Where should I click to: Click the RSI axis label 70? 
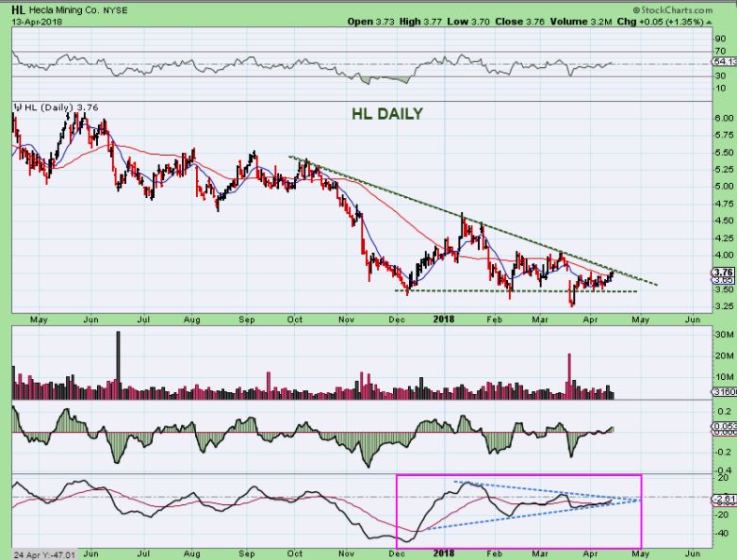point(720,51)
